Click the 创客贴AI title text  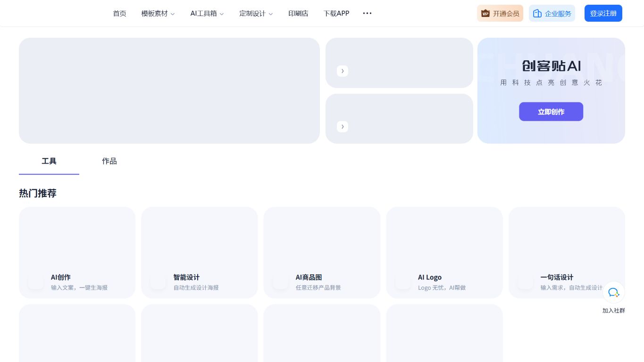551,66
